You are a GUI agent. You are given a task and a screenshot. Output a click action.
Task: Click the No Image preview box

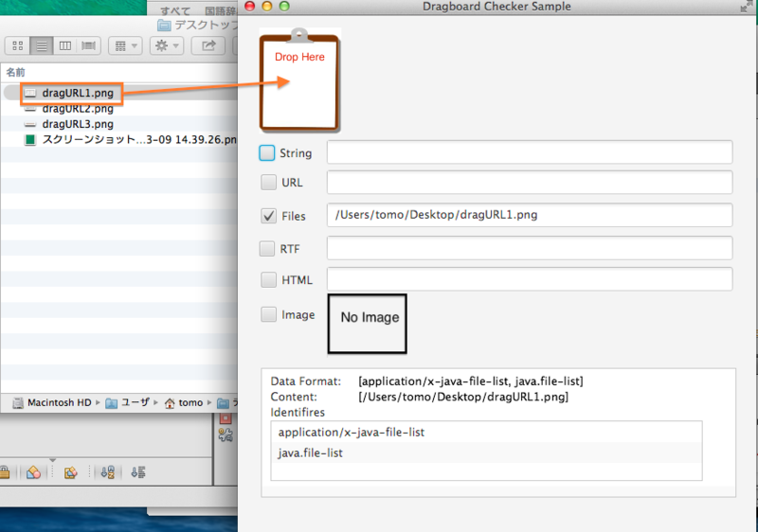pyautogui.click(x=367, y=324)
